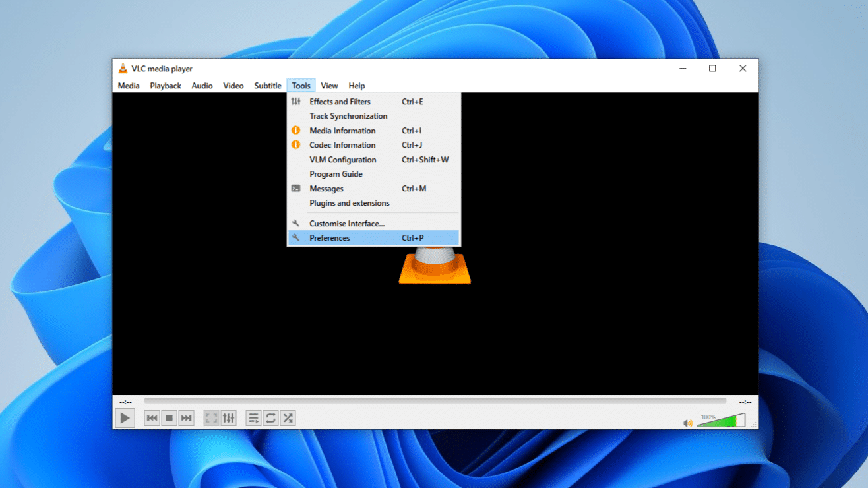Open the Subtitle menu

(268, 86)
